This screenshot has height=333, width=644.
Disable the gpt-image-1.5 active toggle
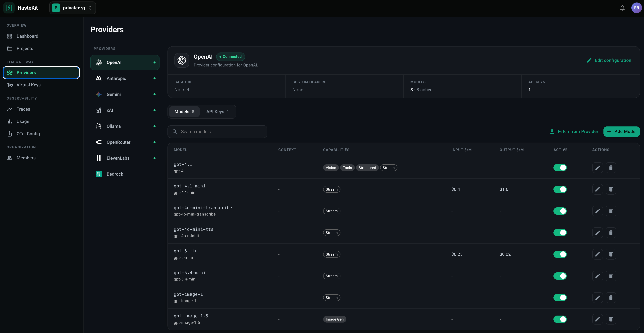coord(560,319)
